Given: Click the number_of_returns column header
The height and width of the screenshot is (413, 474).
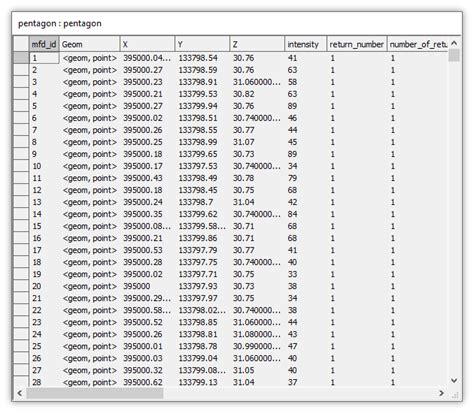Looking at the screenshot, I should [417, 44].
